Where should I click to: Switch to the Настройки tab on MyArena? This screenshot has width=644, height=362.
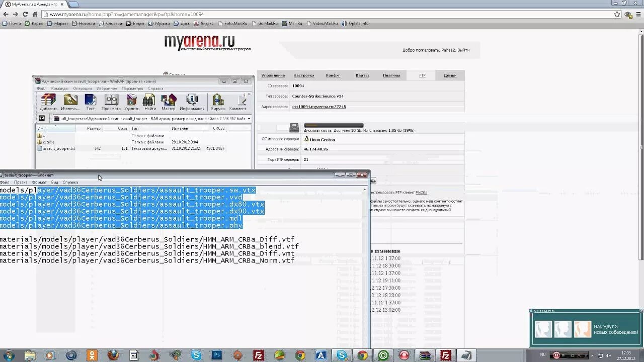click(x=304, y=75)
